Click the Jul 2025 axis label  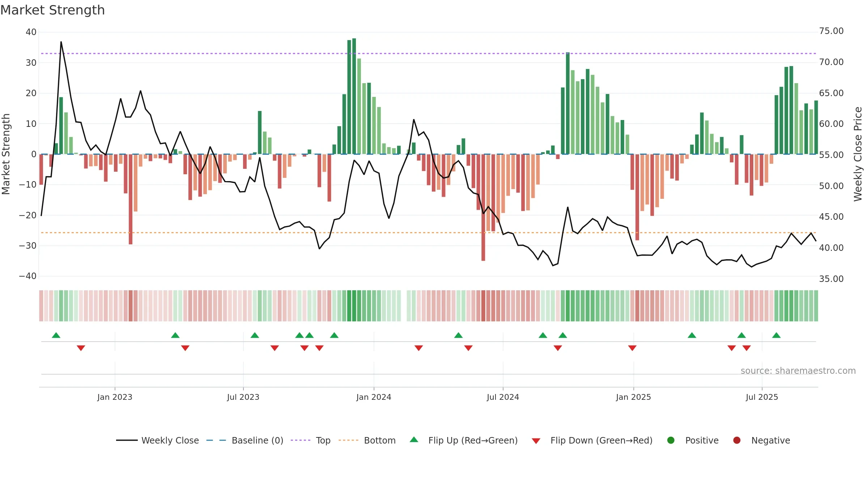tap(762, 397)
